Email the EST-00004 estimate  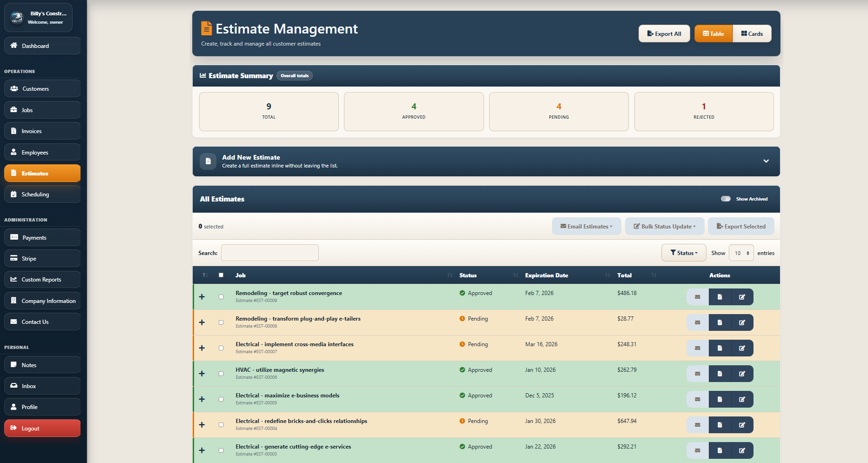(x=697, y=425)
